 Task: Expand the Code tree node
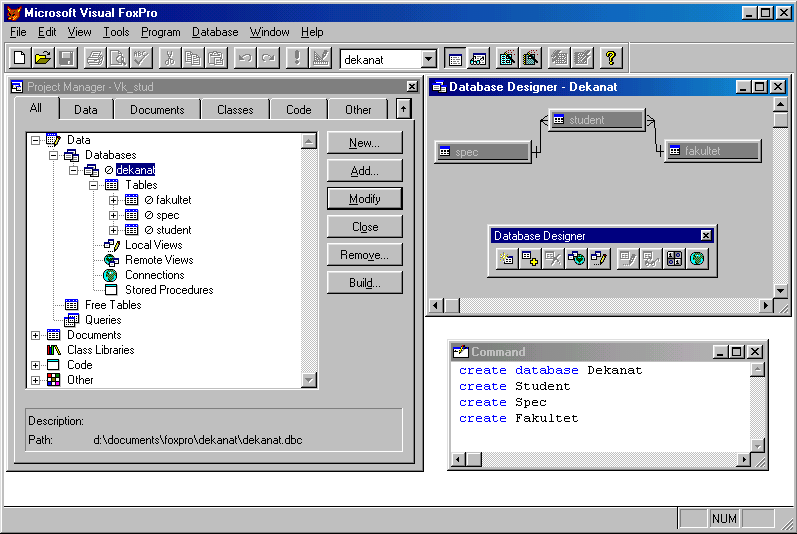click(x=35, y=365)
